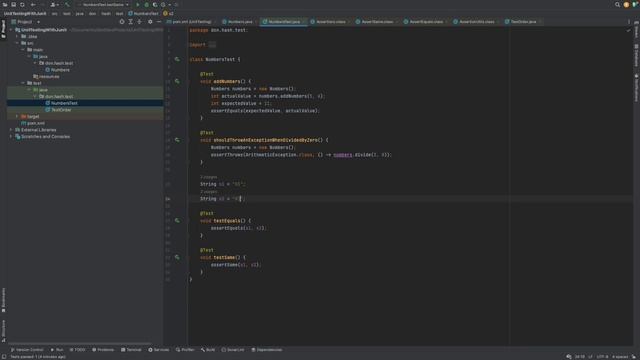
Task: Switch to AssertEquals.class editor tab
Action: 424,22
